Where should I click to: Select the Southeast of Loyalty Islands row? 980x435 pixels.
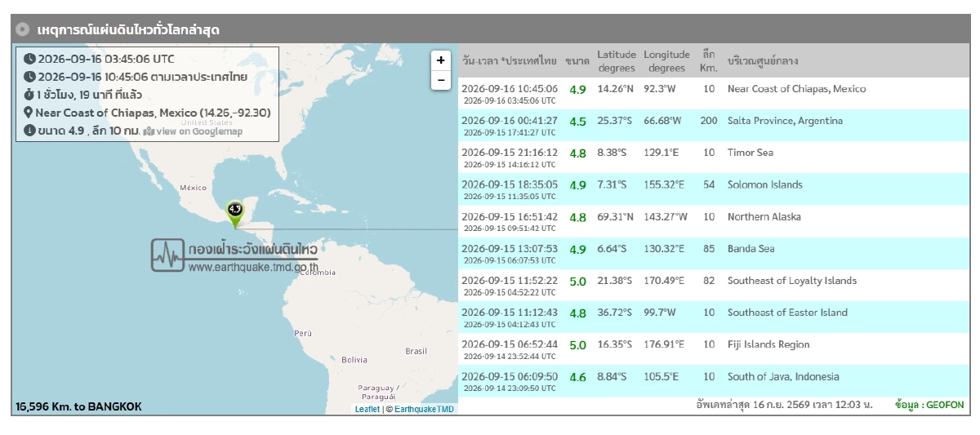(714, 286)
